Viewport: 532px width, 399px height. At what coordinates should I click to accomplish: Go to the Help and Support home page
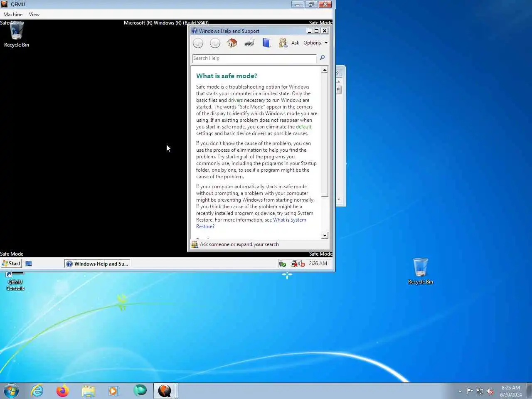232,42
